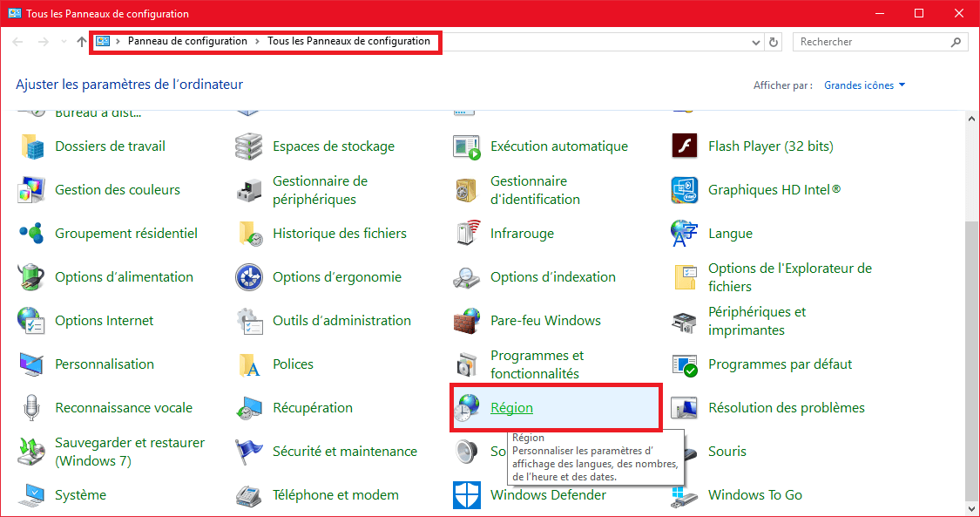The width and height of the screenshot is (980, 517).
Task: Open the Personnalisation monitor icon
Action: click(31, 364)
